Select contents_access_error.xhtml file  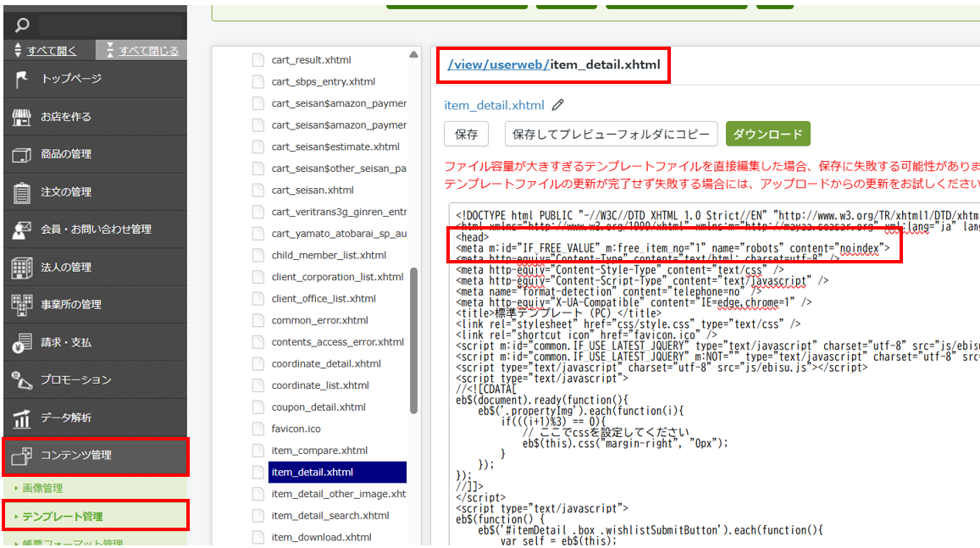coord(337,342)
